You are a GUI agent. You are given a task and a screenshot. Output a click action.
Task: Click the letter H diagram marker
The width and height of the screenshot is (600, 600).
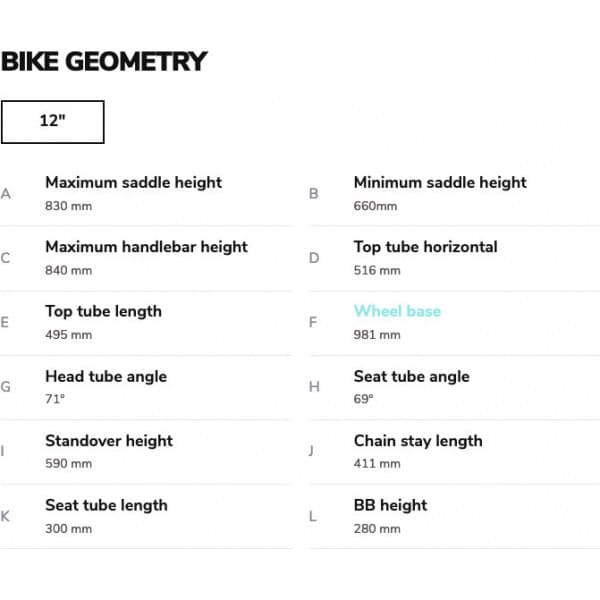314,387
